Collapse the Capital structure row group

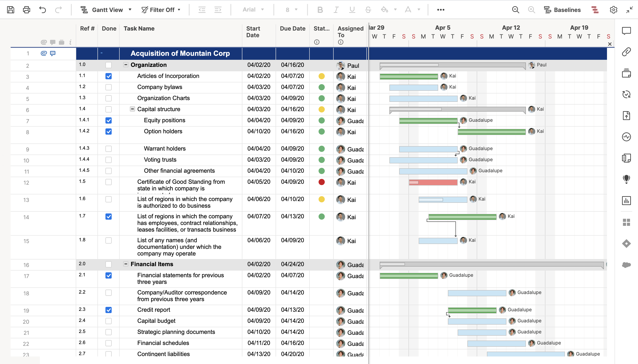pos(132,109)
